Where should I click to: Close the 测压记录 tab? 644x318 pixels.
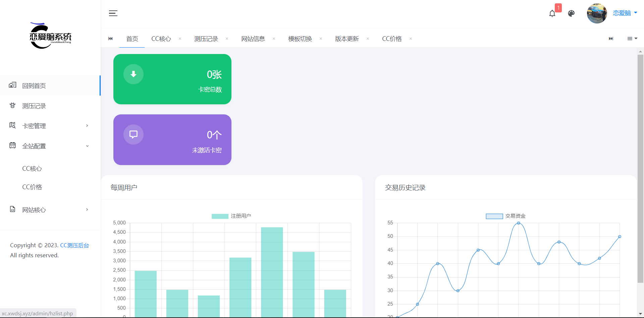227,39
